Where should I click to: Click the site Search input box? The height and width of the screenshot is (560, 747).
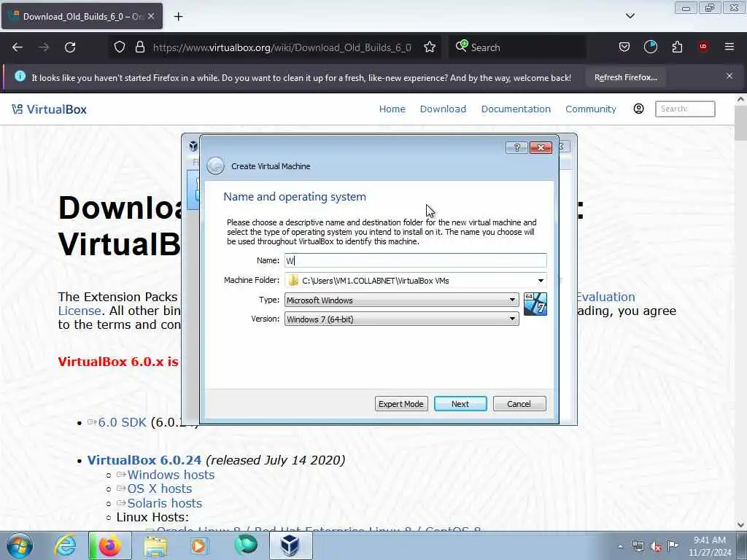tap(685, 109)
